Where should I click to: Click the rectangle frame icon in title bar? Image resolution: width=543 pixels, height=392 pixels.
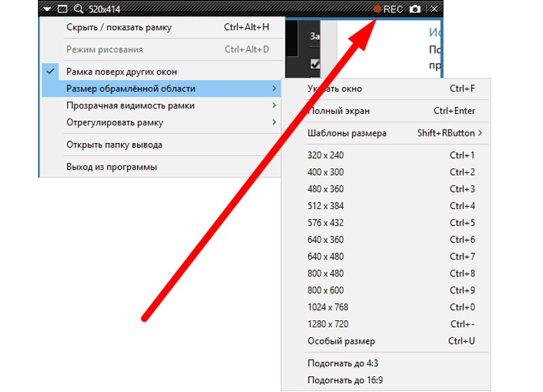[x=62, y=9]
